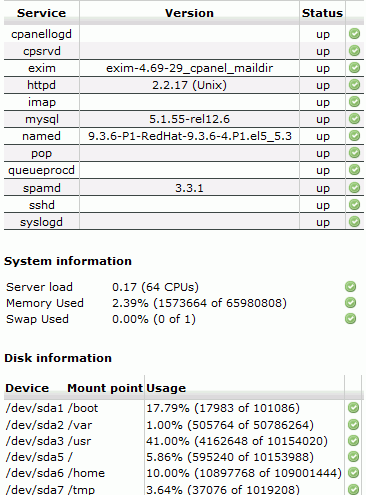Click the sshd status icon

(354, 205)
